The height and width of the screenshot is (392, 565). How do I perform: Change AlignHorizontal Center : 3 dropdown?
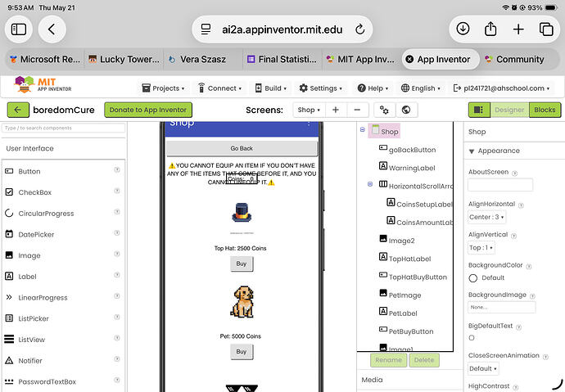(x=486, y=217)
